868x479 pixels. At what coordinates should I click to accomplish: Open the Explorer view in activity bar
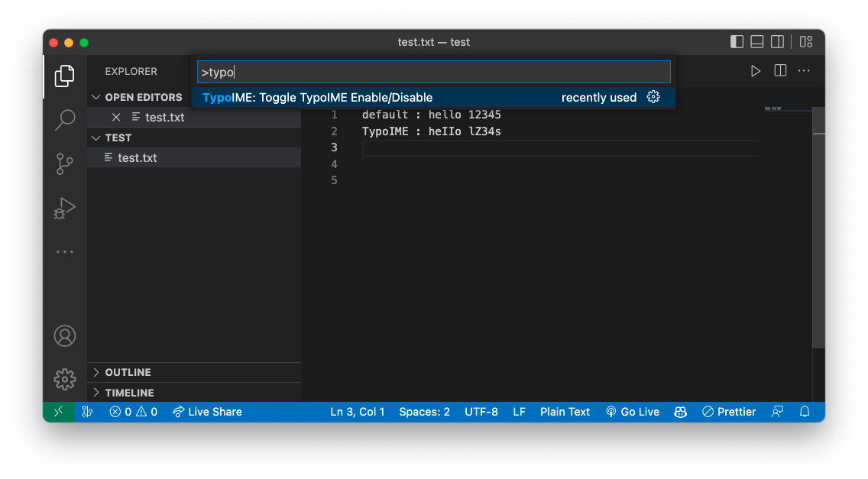(x=65, y=76)
